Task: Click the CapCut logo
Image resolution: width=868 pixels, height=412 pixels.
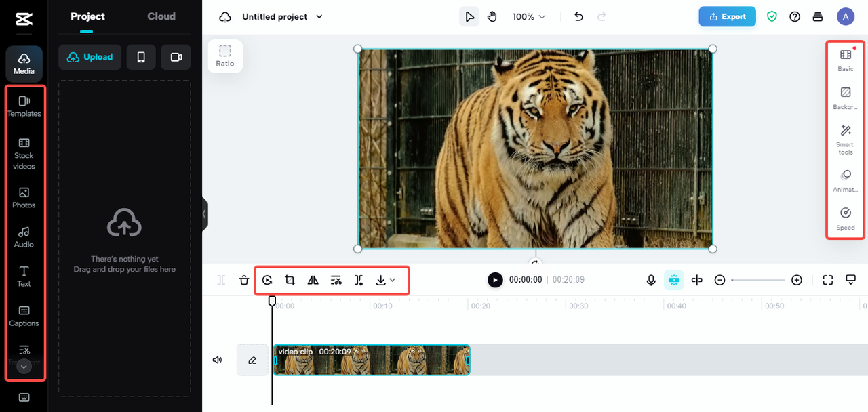Action: (x=24, y=20)
